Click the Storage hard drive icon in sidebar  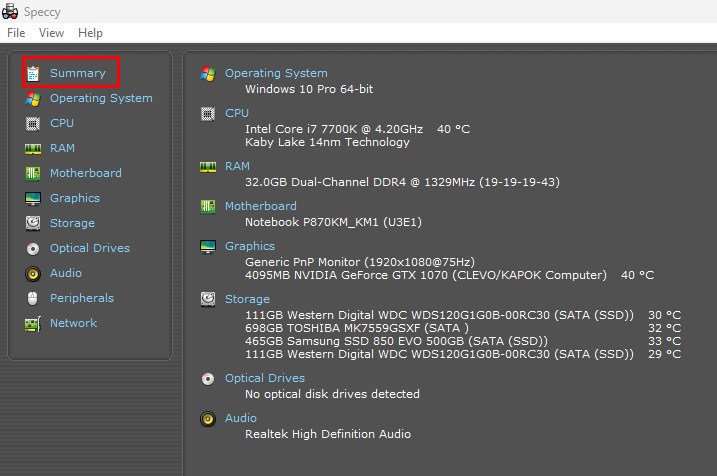(x=33, y=223)
